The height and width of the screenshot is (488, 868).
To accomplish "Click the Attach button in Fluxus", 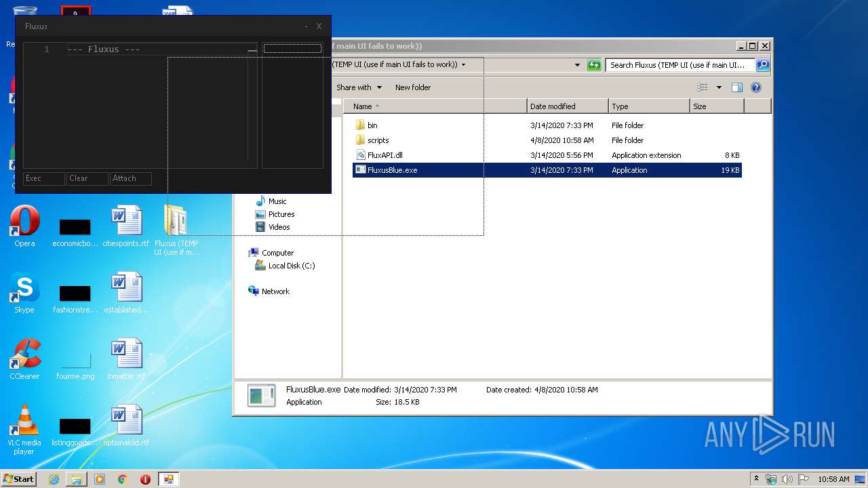I will [131, 178].
